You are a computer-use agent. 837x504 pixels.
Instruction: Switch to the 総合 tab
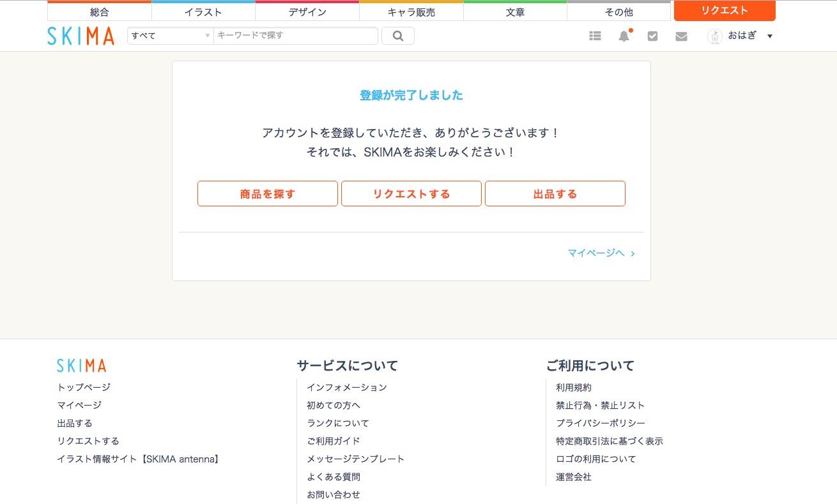[x=100, y=11]
